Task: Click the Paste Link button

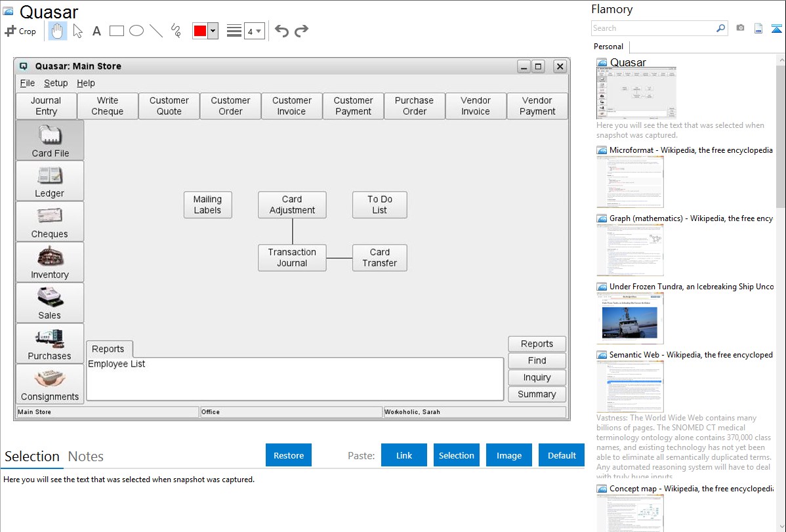Action: [x=404, y=455]
